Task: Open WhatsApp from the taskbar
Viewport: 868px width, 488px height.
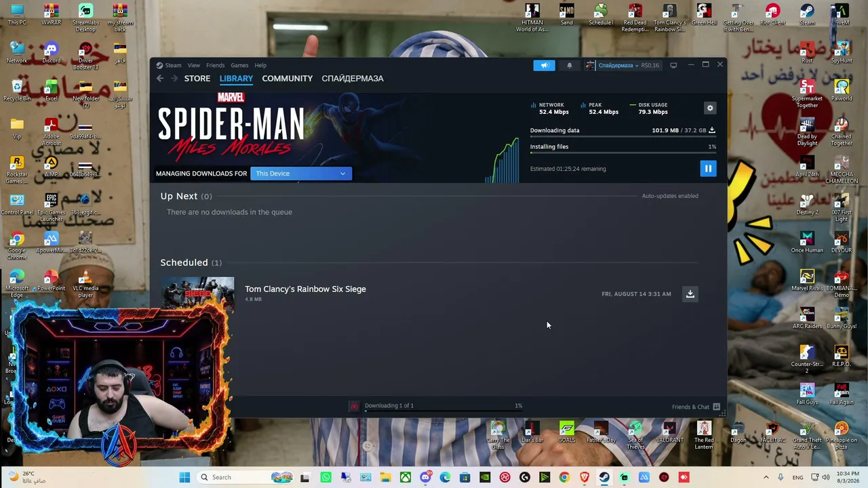Action: (x=326, y=477)
